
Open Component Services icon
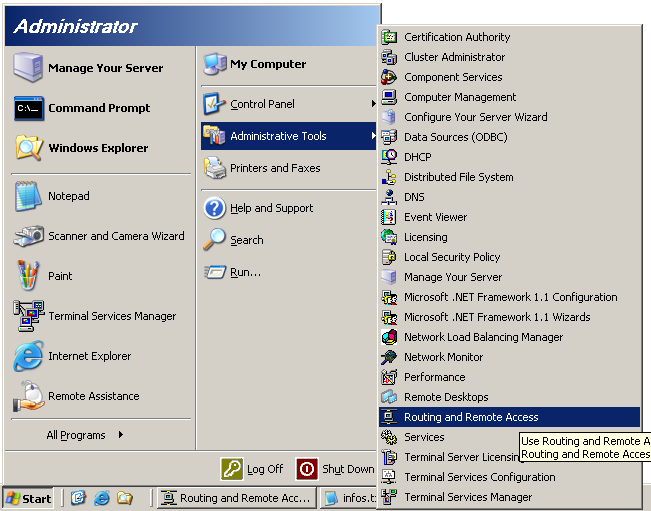point(389,77)
